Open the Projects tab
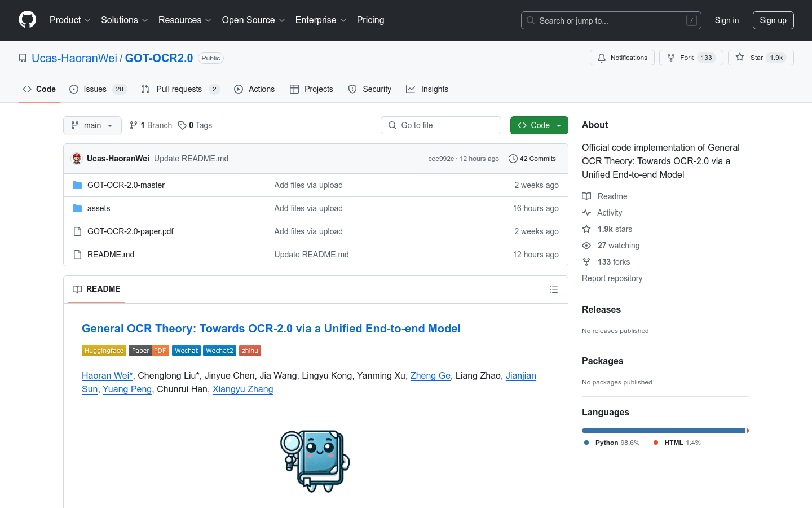The image size is (812, 508). pyautogui.click(x=311, y=89)
